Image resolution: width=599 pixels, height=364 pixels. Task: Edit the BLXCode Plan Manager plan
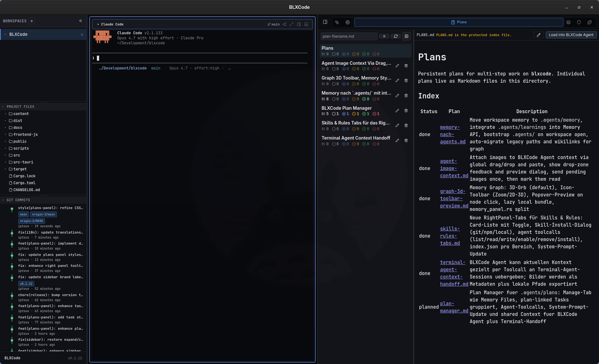click(x=397, y=111)
